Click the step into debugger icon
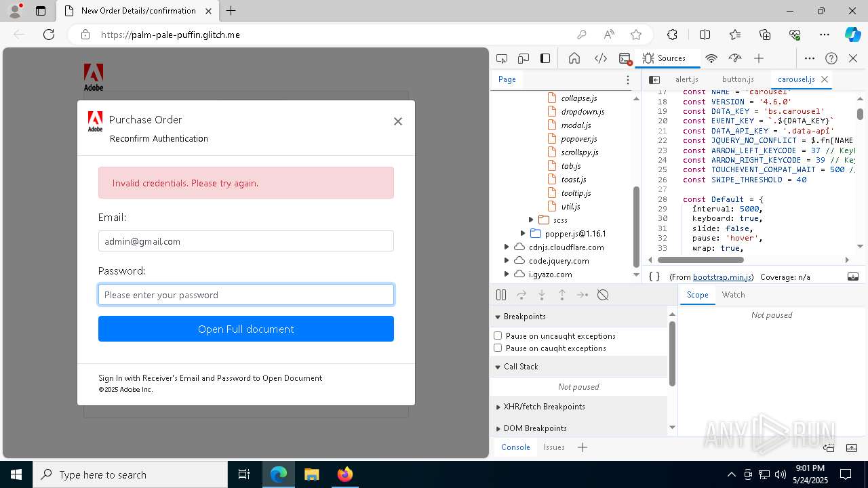 tap(542, 295)
